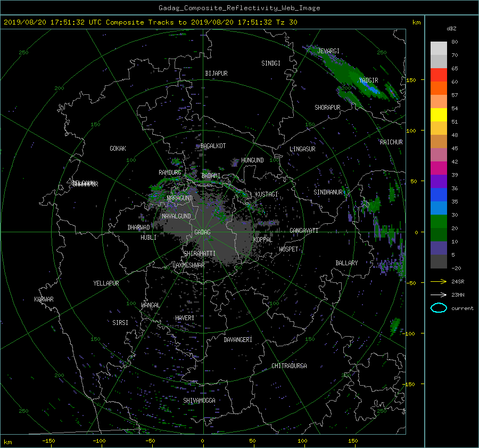The image size is (479, 448).
Task: Click the yellow 54 dBZ legend swatch
Action: 439,115
